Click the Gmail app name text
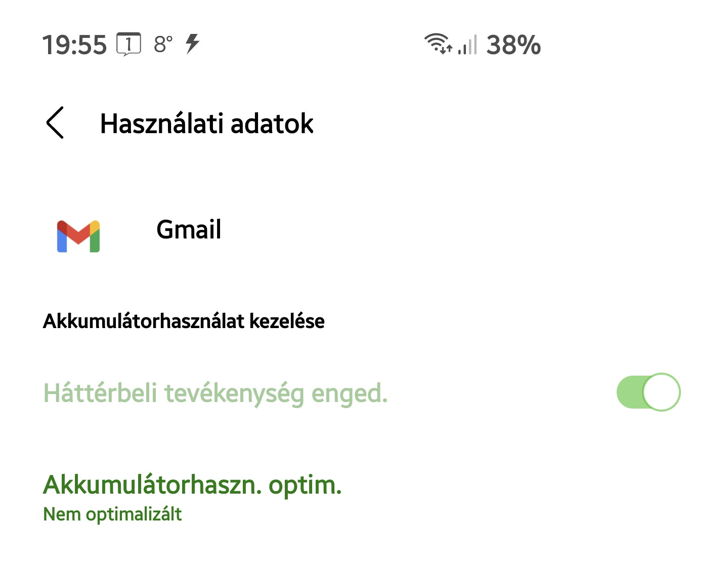Screen dimensions: 728x563 (189, 229)
